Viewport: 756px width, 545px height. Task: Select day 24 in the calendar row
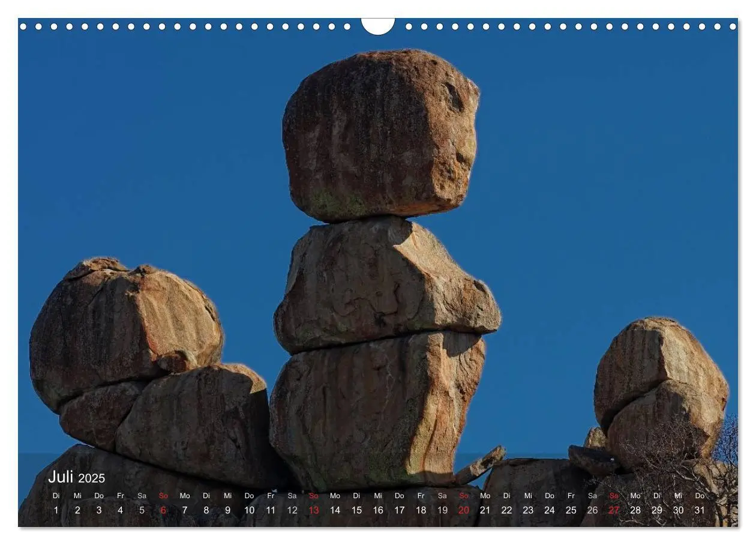pyautogui.click(x=550, y=510)
